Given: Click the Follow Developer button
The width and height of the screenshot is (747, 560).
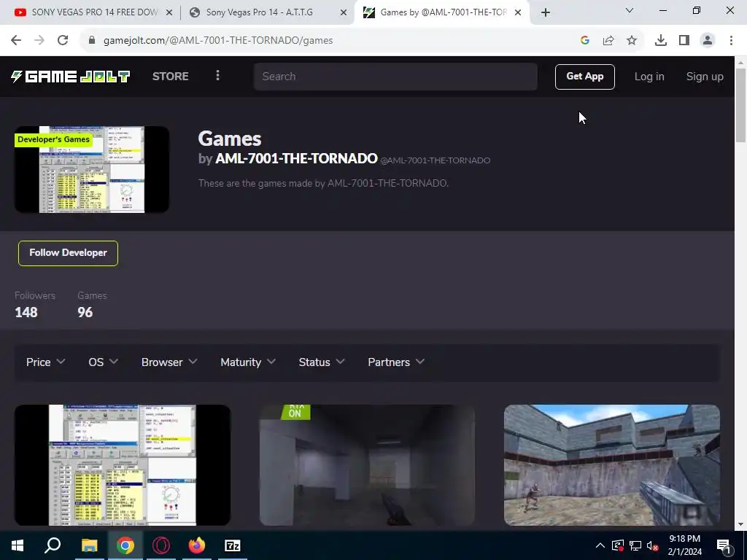Looking at the screenshot, I should [x=68, y=253].
